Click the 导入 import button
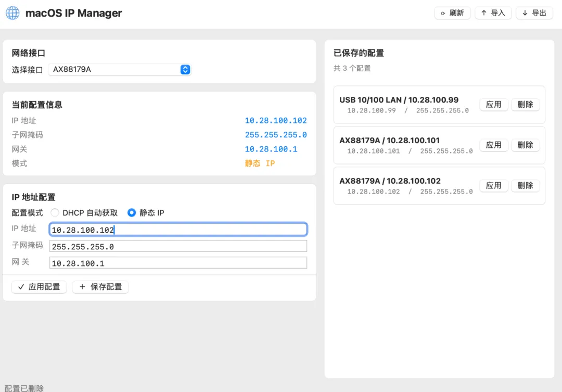Viewport: 562px width, 392px height. [x=493, y=13]
